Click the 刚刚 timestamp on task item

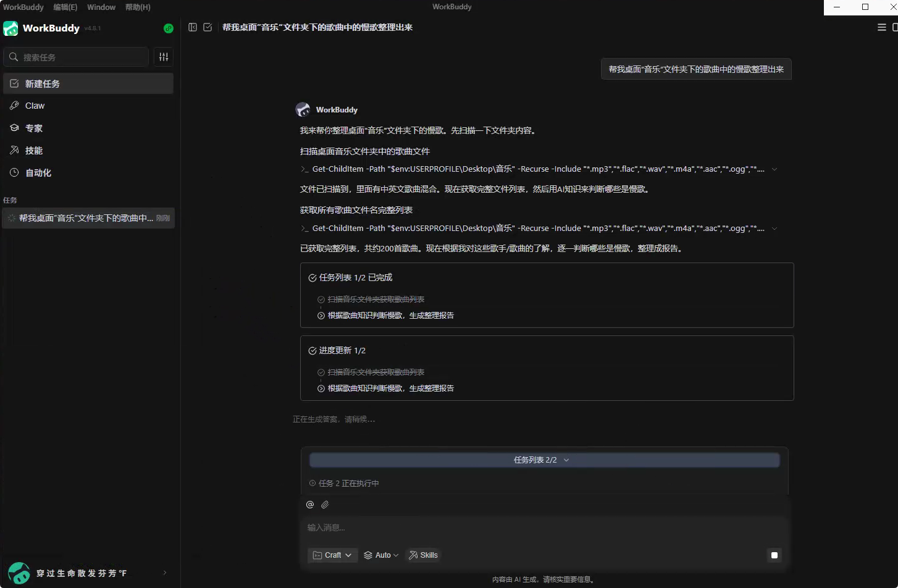click(x=163, y=218)
